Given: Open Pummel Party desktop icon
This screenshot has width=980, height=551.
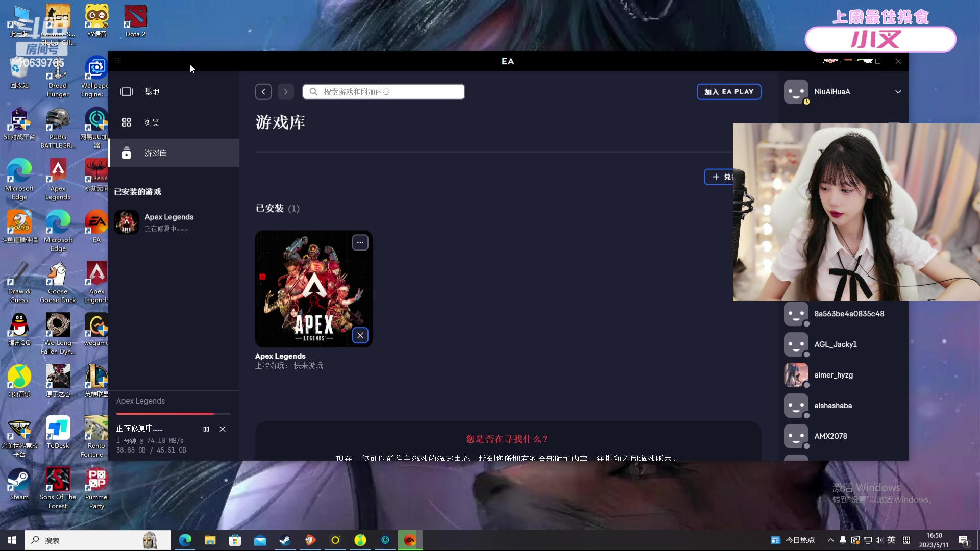Looking at the screenshot, I should click(x=96, y=488).
